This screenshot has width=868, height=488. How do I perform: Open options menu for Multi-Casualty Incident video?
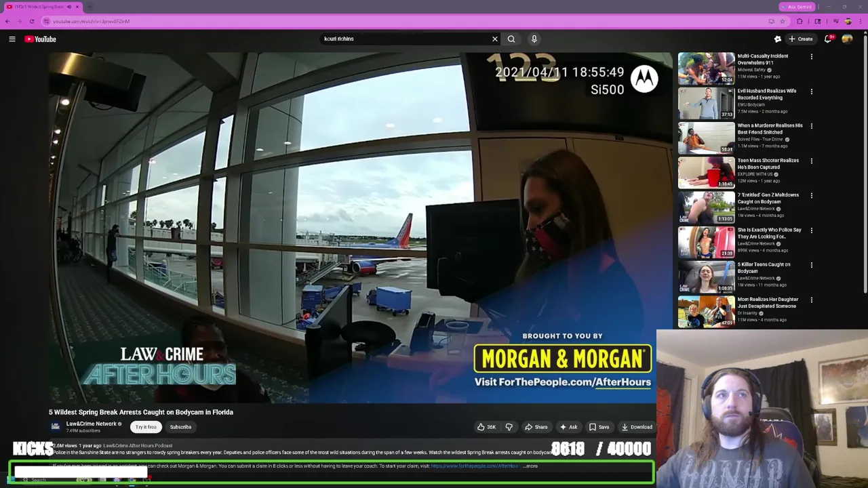811,57
